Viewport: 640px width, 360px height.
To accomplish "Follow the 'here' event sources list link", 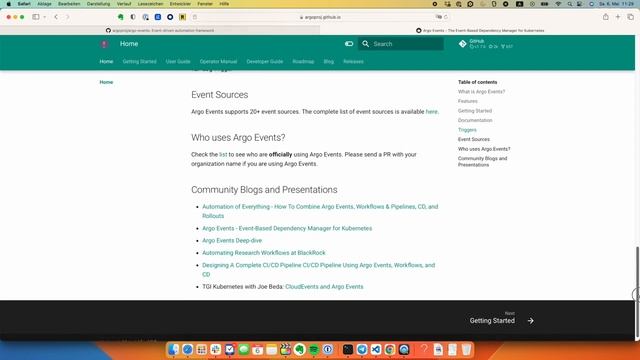I will [x=431, y=111].
